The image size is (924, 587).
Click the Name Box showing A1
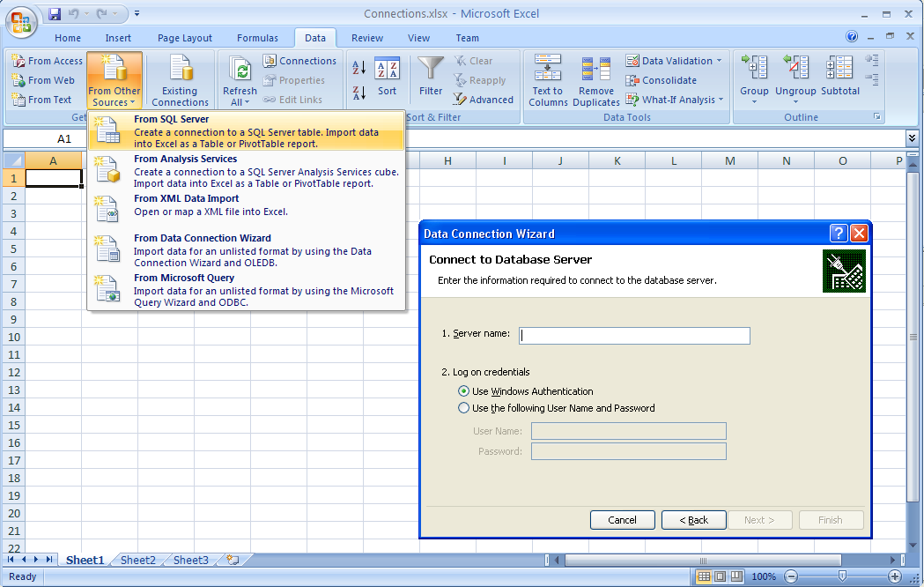[x=63, y=138]
